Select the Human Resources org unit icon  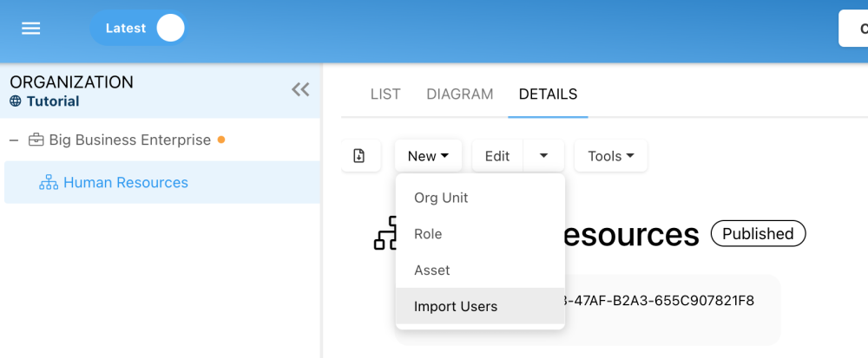pos(49,183)
